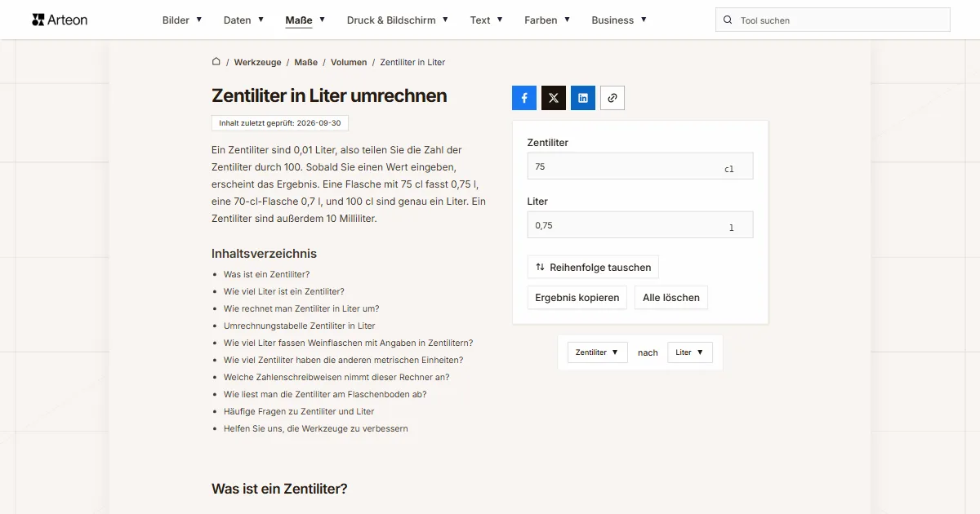Viewport: 980px width, 514px height.
Task: Open 'anderen metrischen Einheiten' contents link
Action: tap(344, 360)
